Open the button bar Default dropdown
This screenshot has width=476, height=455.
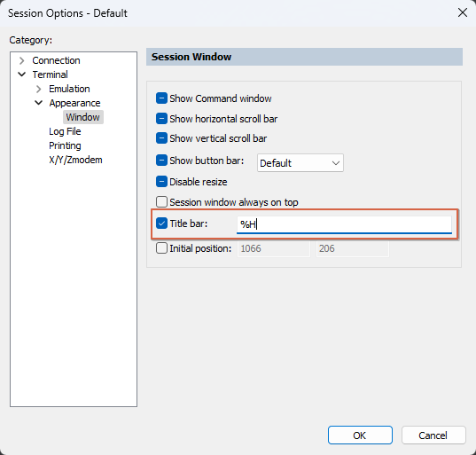(x=300, y=163)
